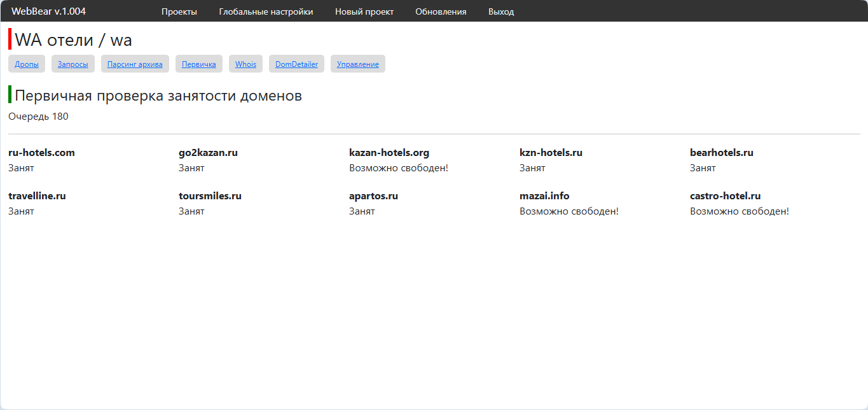This screenshot has width=868, height=410.
Task: Click Возможно свободен! under kazan-hotels.org
Action: [x=399, y=168]
